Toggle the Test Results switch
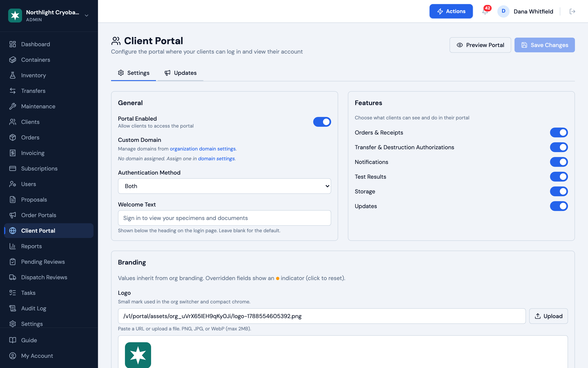This screenshot has width=588, height=368. pos(559,177)
